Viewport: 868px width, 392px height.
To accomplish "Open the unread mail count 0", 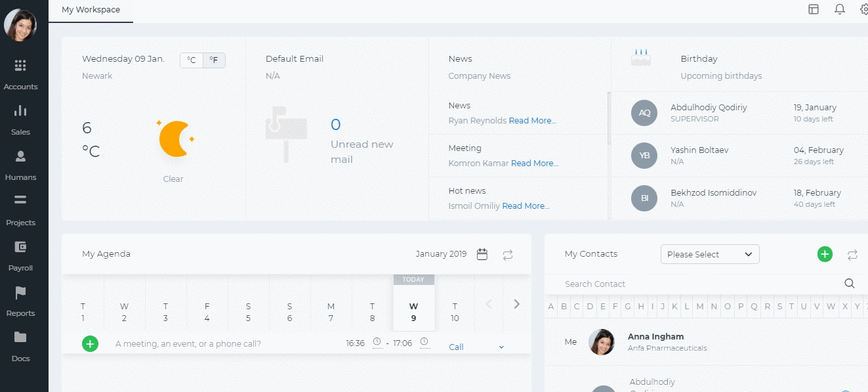I will pos(336,125).
